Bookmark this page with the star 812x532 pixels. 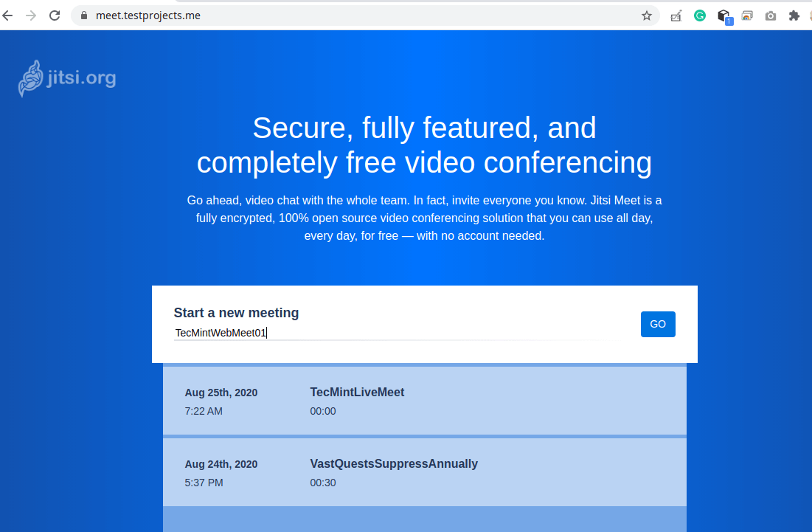[x=646, y=15]
